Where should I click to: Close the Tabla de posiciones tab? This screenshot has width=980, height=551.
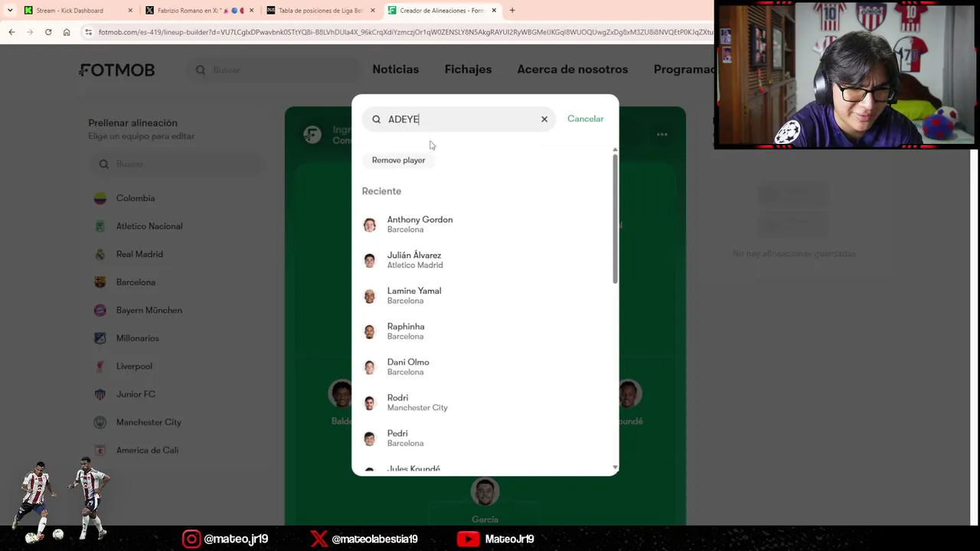click(373, 11)
